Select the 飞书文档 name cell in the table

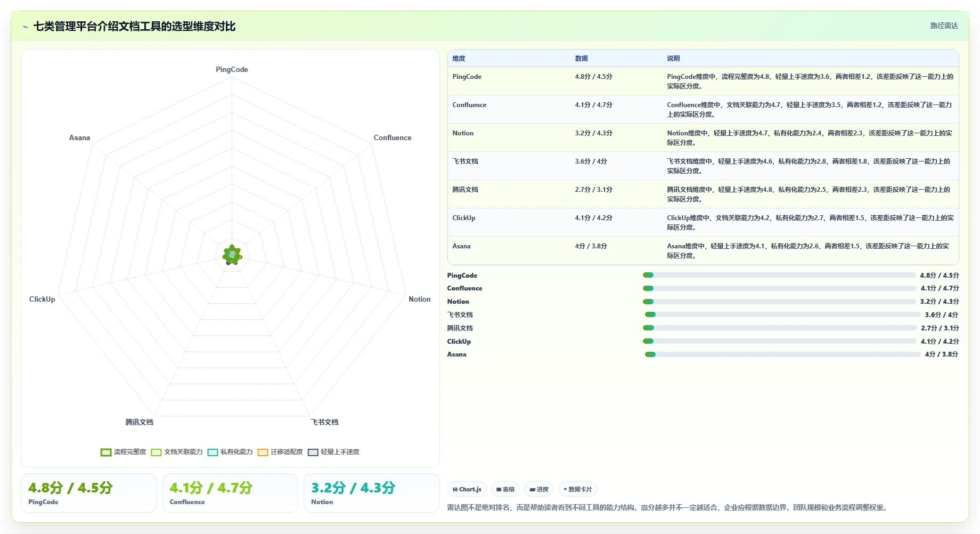509,166
